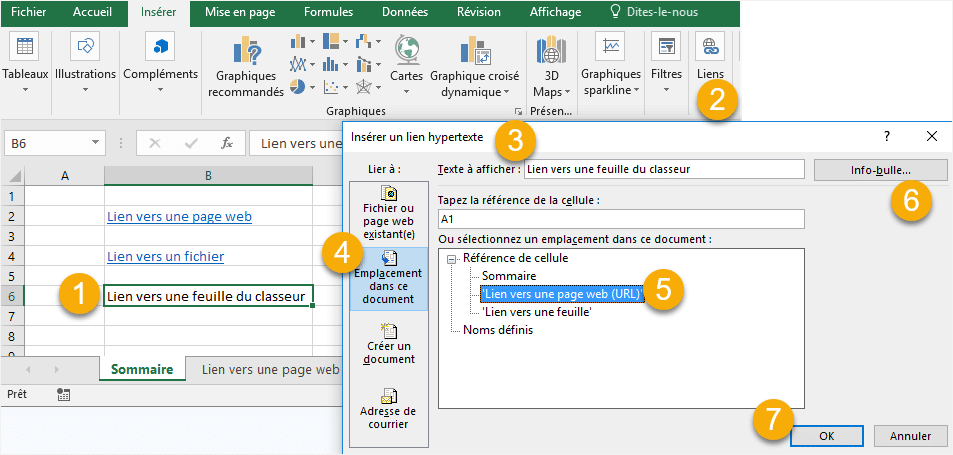Choose Créer un document option

[x=388, y=343]
